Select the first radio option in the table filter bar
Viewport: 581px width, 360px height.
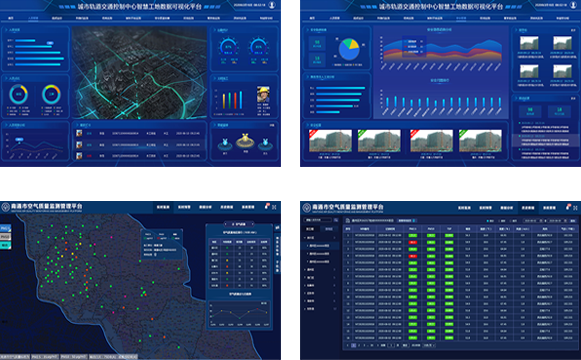coord(488,221)
